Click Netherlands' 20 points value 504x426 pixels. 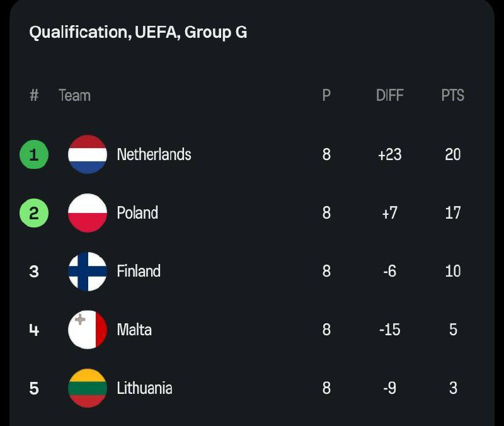[452, 154]
